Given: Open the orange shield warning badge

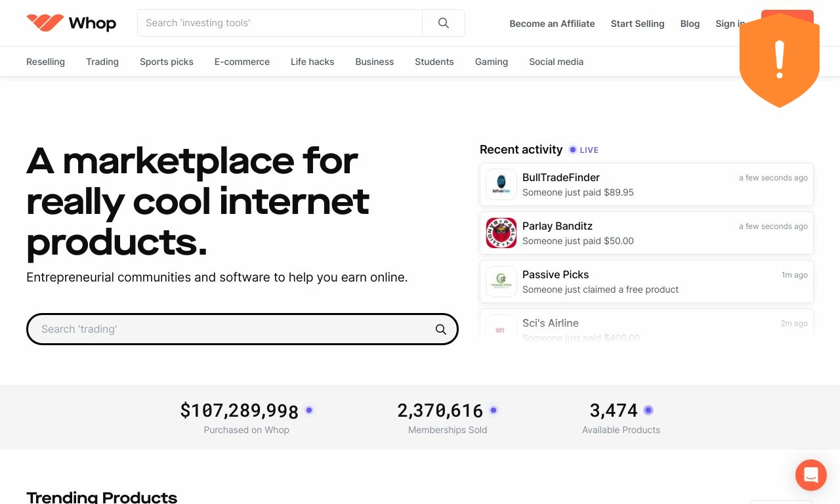Looking at the screenshot, I should pyautogui.click(x=780, y=60).
